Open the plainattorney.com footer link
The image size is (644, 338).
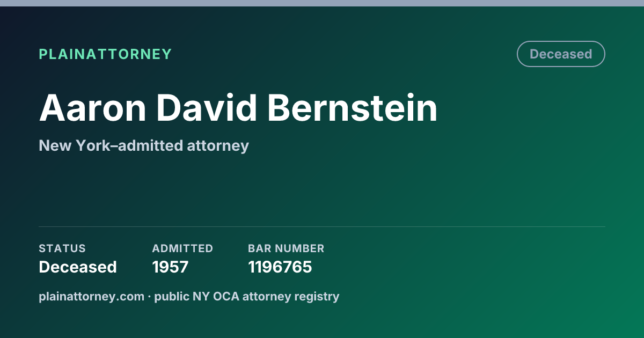tap(91, 296)
